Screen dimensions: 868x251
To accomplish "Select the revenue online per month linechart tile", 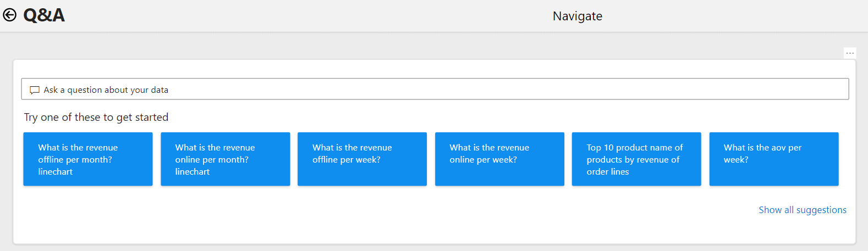I will click(x=225, y=159).
